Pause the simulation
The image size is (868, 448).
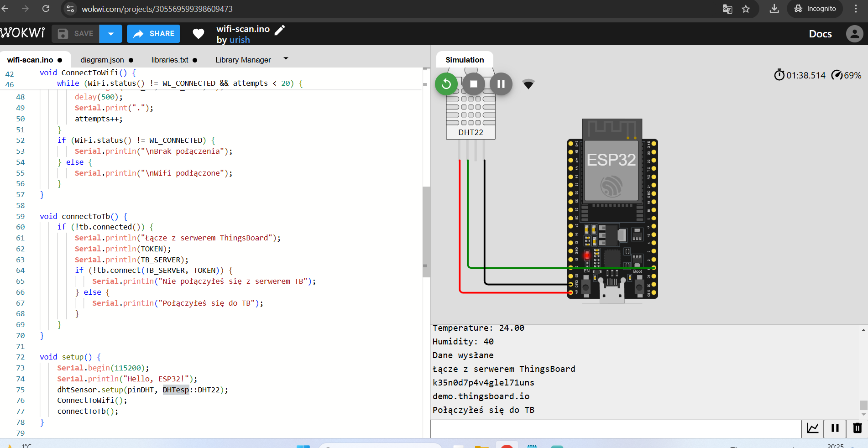click(x=501, y=84)
